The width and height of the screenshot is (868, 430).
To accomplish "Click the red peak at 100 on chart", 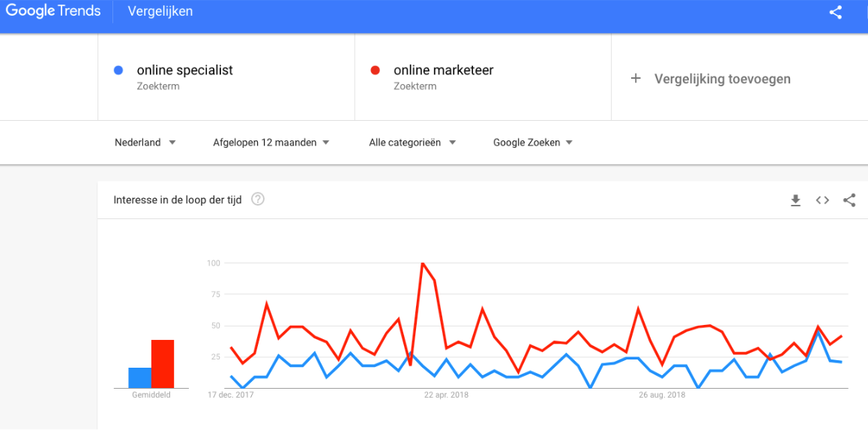I will click(x=423, y=263).
